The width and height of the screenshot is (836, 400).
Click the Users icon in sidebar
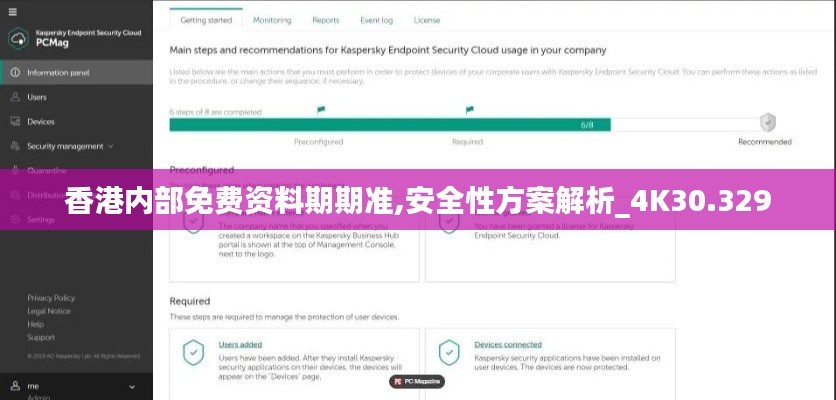pos(15,97)
